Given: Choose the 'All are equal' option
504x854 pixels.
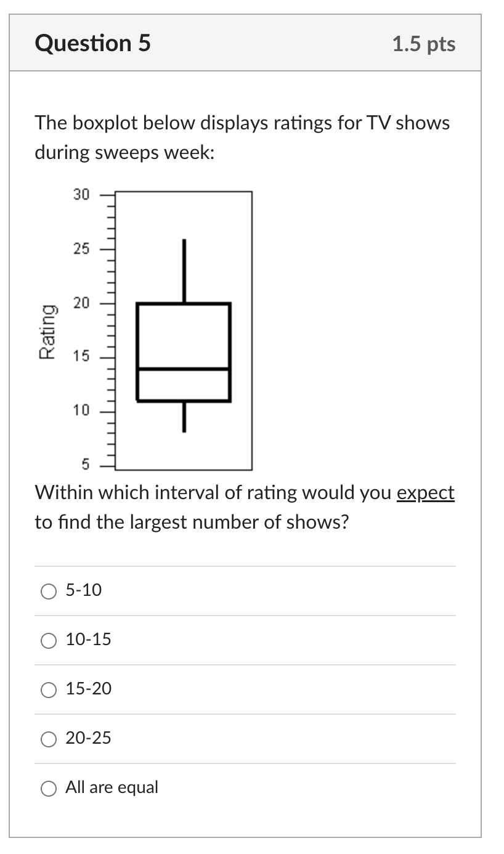Looking at the screenshot, I should (48, 787).
